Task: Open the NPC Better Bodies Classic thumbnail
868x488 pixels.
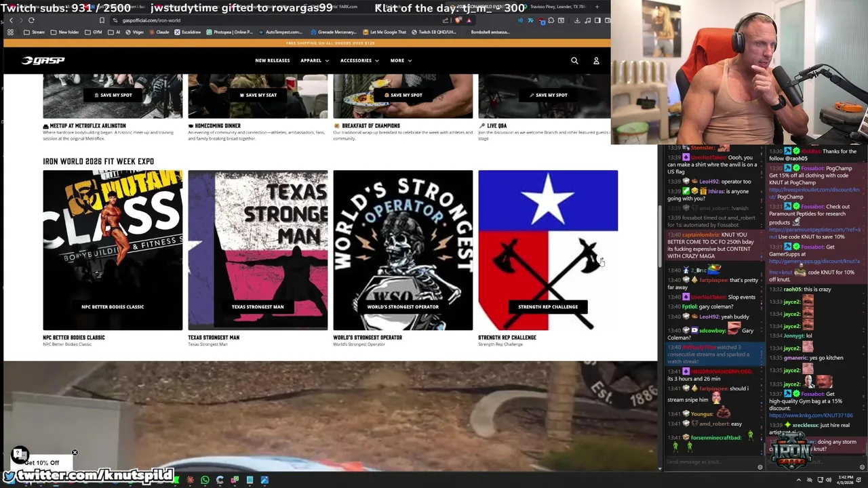Action: click(x=113, y=250)
